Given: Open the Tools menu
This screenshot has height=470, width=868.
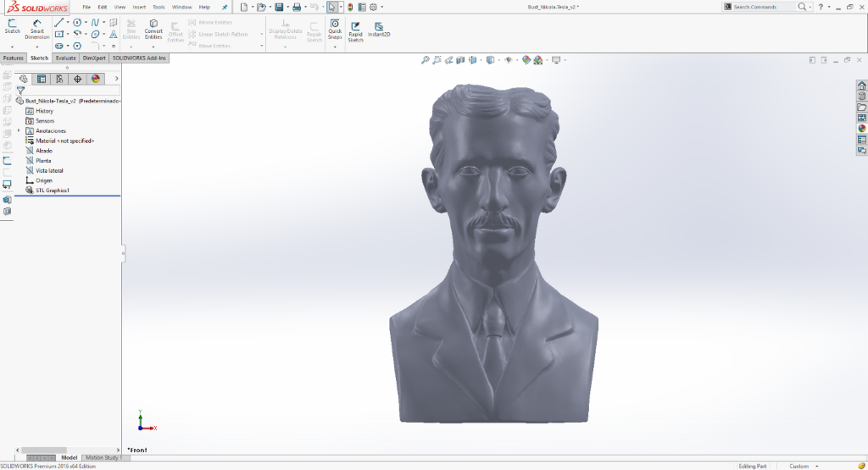Looking at the screenshot, I should [159, 7].
